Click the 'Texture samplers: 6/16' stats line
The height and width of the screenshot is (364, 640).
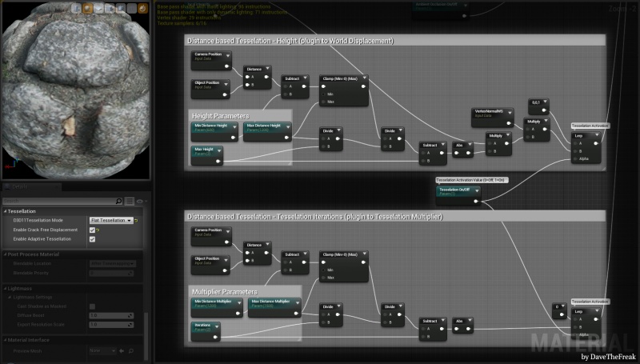pyautogui.click(x=182, y=23)
